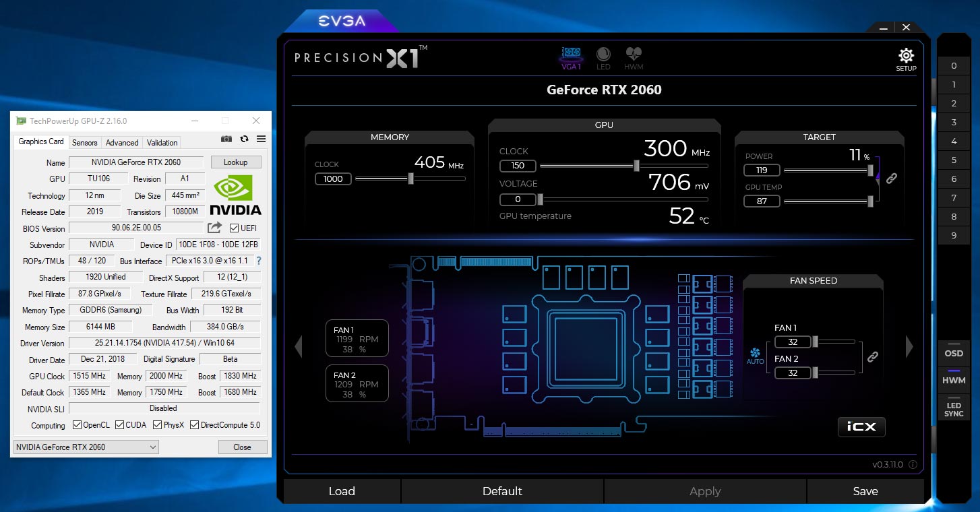Image resolution: width=980 pixels, height=512 pixels.
Task: Switch to the Advanced tab
Action: (x=122, y=142)
